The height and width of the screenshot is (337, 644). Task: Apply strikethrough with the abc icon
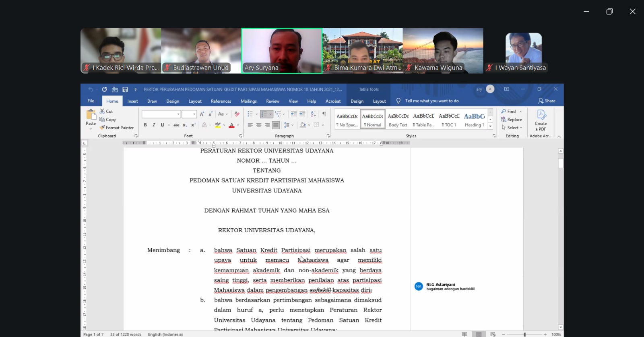coord(176,125)
